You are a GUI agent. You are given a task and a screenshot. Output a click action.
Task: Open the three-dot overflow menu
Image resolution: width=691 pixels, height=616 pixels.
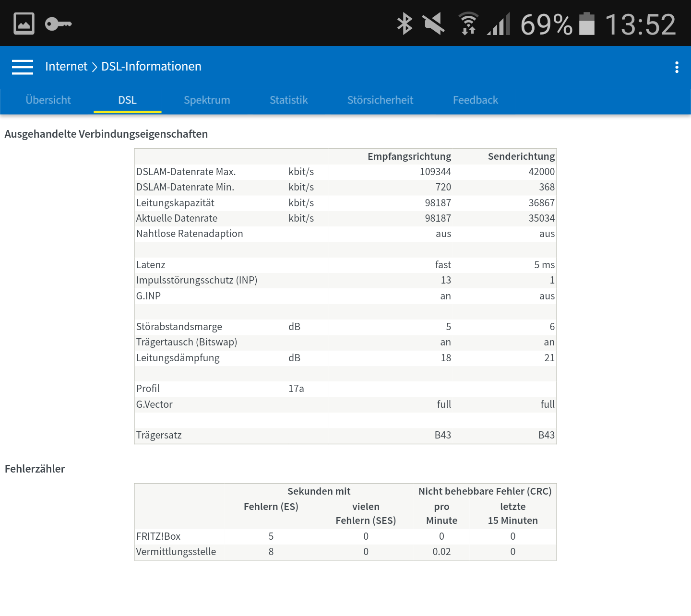click(x=677, y=67)
